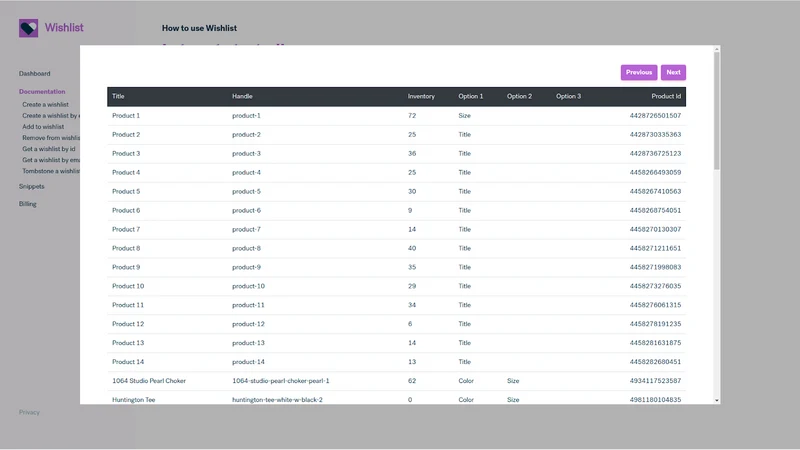
Task: Select the 'Product 3' title cell
Action: click(126, 154)
